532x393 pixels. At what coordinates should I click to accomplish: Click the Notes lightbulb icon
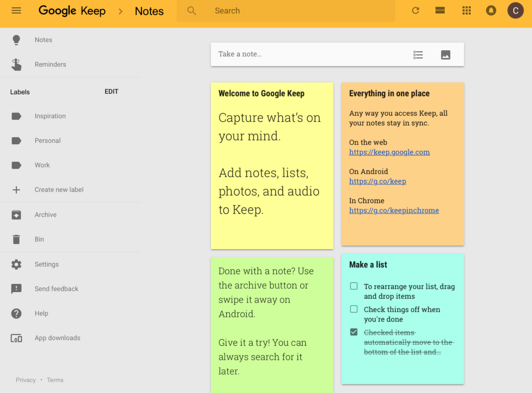[16, 40]
